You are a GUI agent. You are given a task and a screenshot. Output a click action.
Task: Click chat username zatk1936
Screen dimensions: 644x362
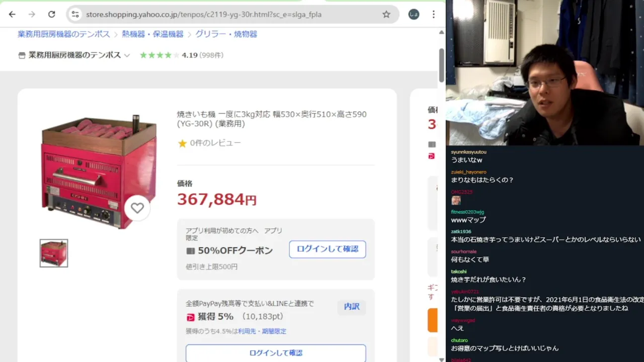point(461,232)
